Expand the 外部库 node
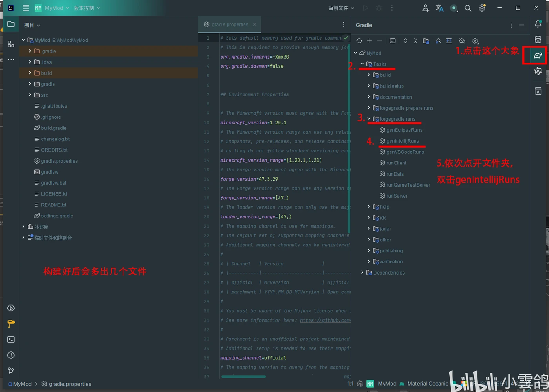The image size is (549, 392). click(23, 227)
